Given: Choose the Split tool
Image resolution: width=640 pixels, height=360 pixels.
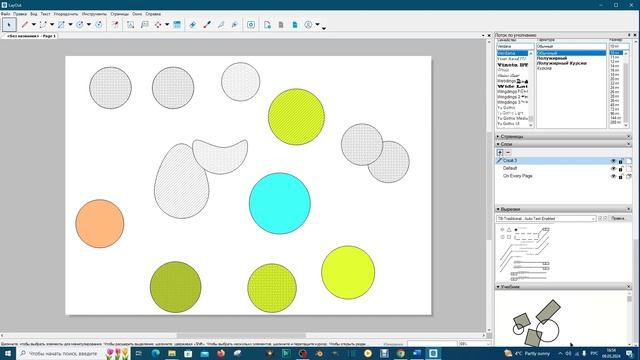Looking at the screenshot, I should click(x=221, y=24).
